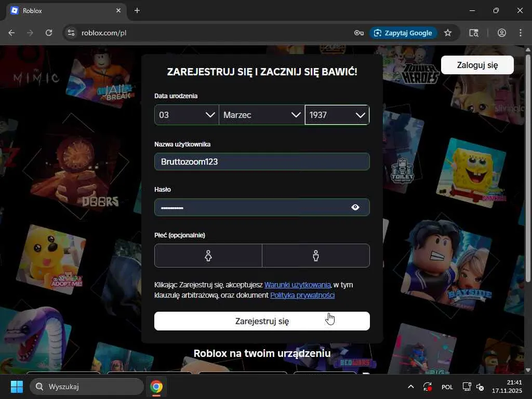532x399 pixels.
Task: Click the Bayside game thumbnail
Action: pyautogui.click(x=448, y=264)
